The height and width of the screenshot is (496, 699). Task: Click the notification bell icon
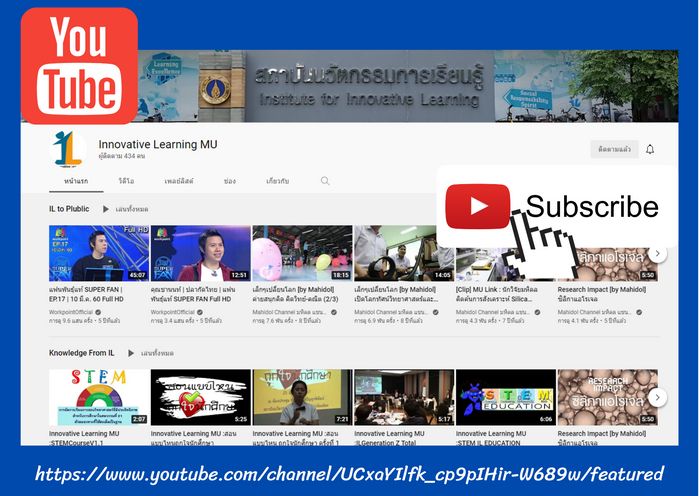pyautogui.click(x=650, y=149)
